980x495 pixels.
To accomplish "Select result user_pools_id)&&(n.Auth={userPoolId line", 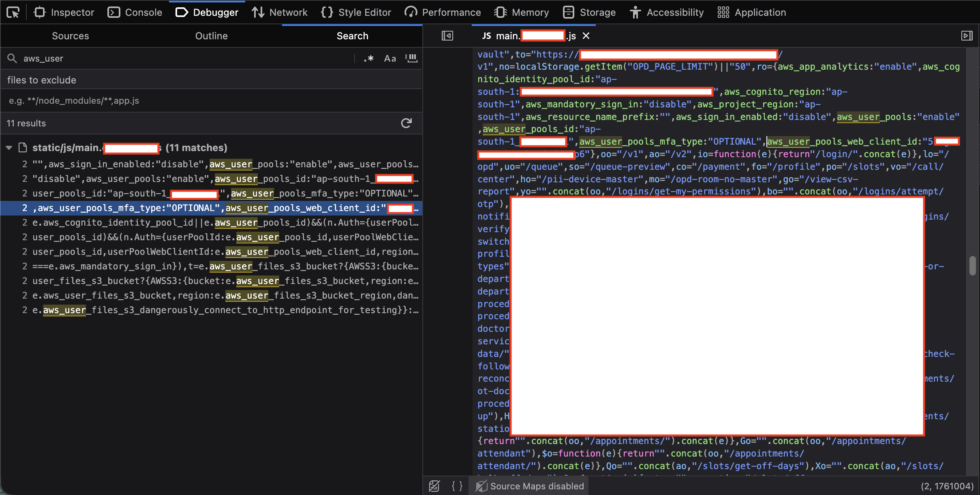I will (211, 237).
